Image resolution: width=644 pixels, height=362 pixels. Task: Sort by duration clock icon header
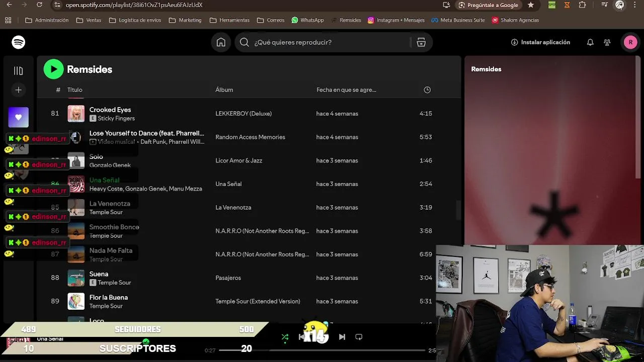pos(427,90)
